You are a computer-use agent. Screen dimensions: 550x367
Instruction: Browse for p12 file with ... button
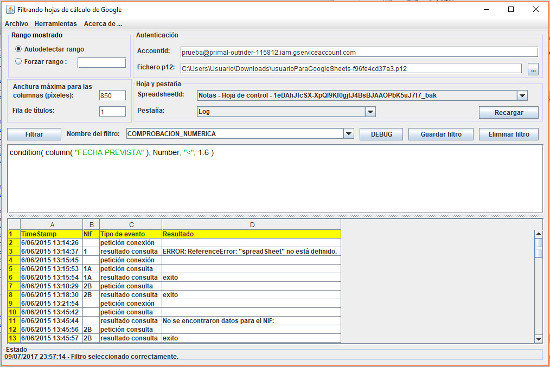click(533, 69)
